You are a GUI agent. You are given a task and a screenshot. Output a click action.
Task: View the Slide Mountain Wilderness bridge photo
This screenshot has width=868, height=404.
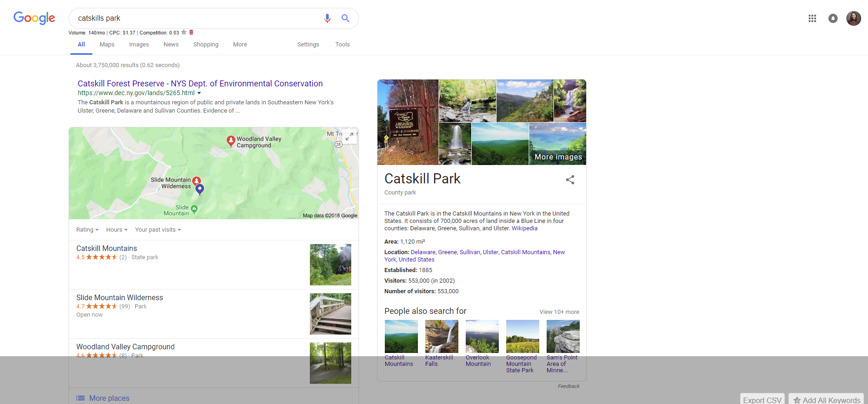coord(331,314)
